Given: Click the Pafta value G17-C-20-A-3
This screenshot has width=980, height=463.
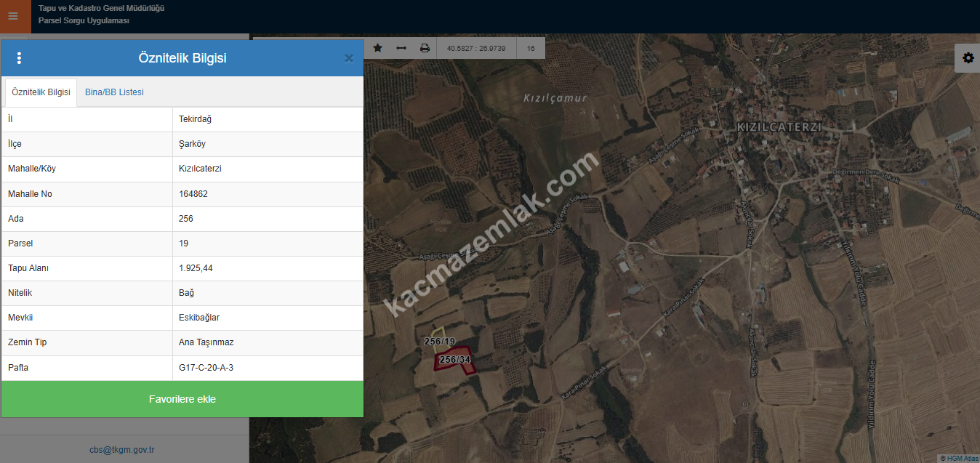Looking at the screenshot, I should [206, 368].
